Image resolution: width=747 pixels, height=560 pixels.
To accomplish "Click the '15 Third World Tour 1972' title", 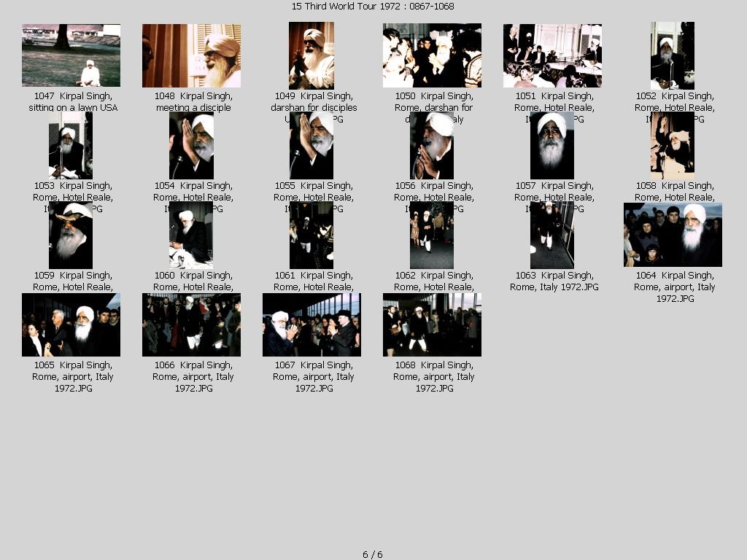I will coord(373,7).
